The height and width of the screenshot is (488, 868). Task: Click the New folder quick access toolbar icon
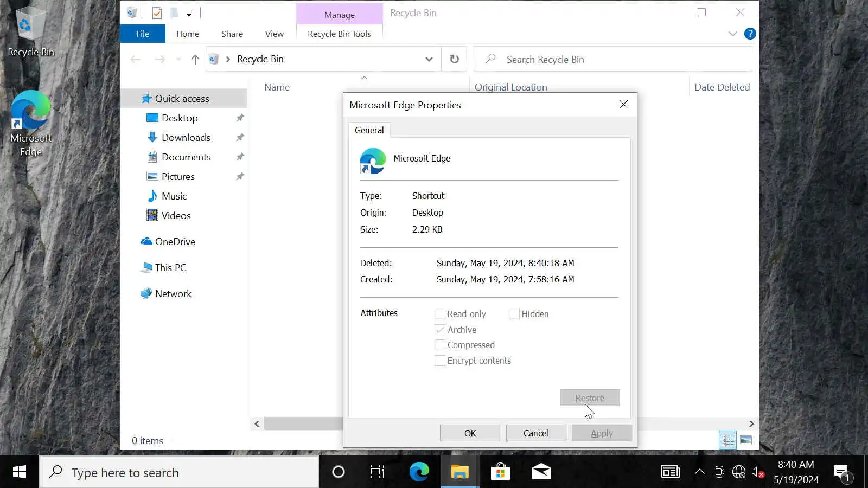(174, 13)
